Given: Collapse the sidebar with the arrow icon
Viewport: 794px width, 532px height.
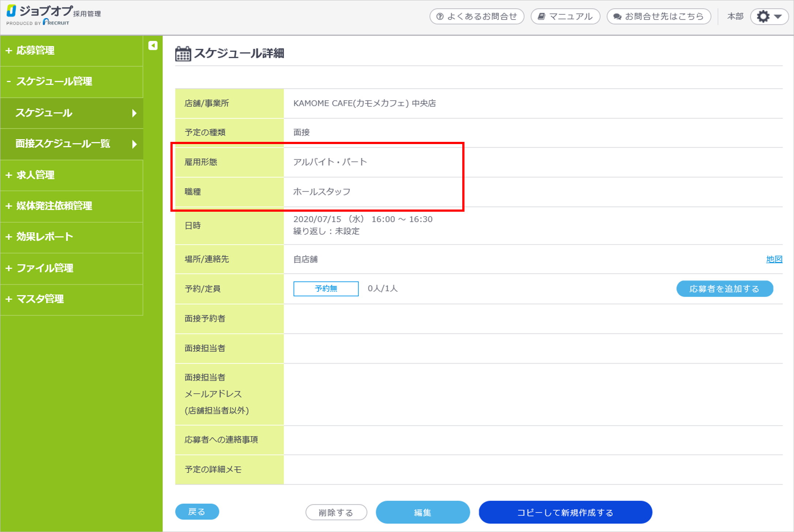Looking at the screenshot, I should 153,45.
